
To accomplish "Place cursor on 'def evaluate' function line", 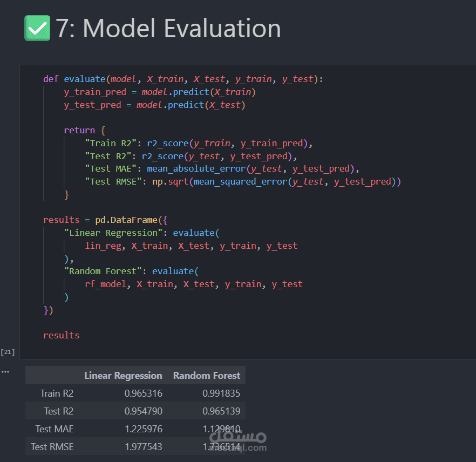I will click(81, 79).
